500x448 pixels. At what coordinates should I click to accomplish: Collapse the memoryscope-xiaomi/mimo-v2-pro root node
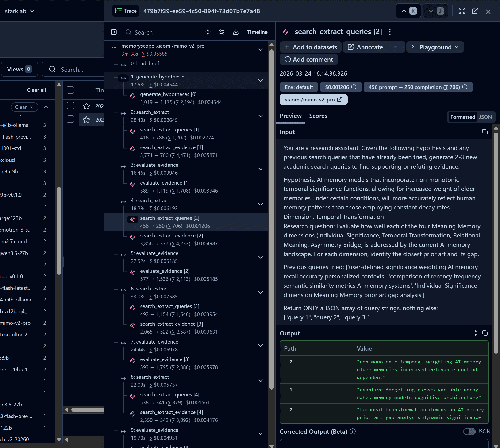(x=260, y=50)
